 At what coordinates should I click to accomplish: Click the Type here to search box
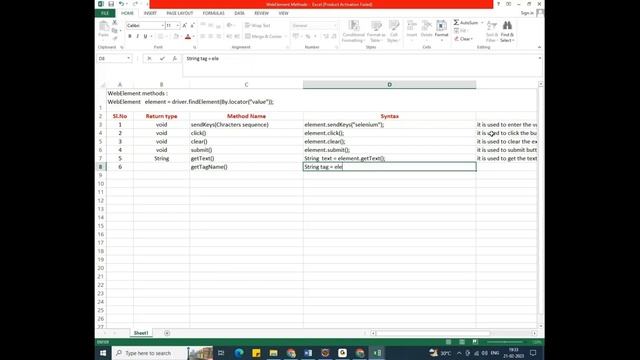tap(149, 353)
